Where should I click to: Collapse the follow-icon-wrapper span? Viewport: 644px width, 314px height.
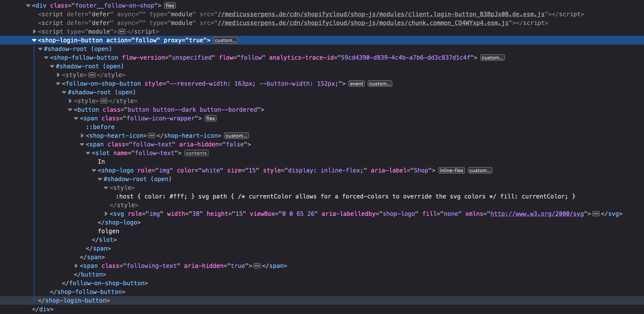tap(76, 118)
